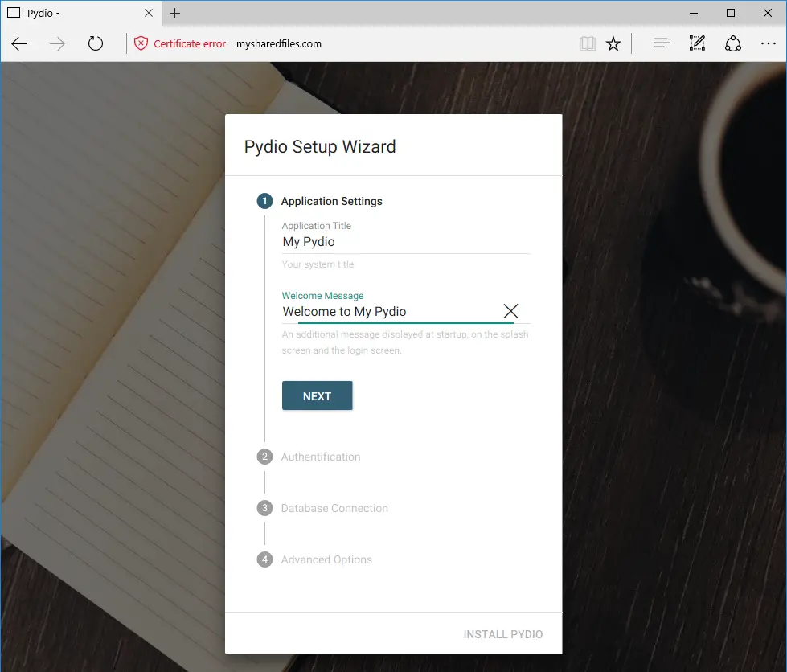Open a new tab with plus icon

click(174, 13)
